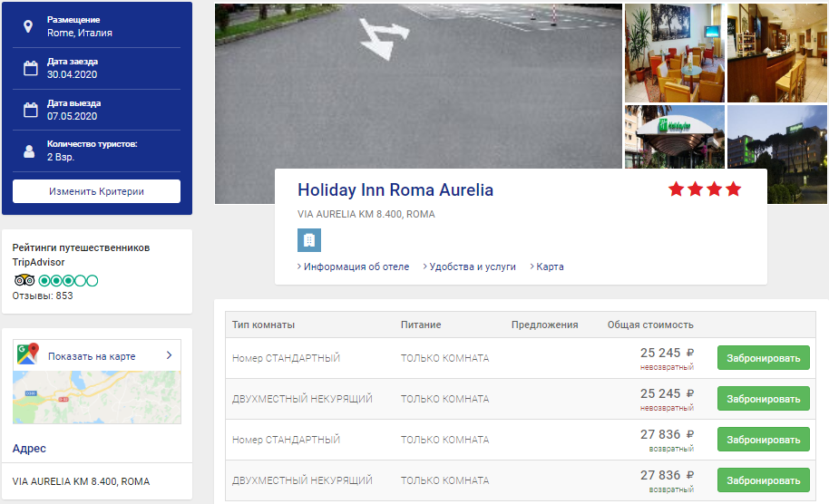
Task: Open the hotel bar counter photo thumbnail
Action: coord(776,53)
